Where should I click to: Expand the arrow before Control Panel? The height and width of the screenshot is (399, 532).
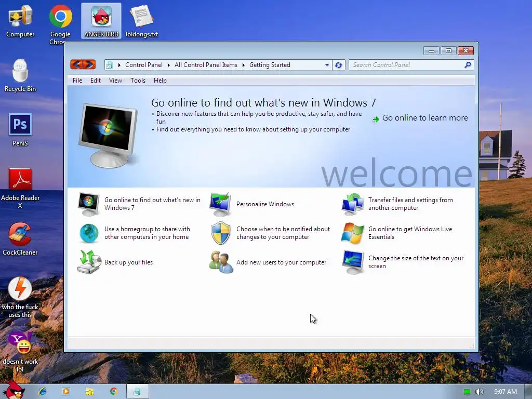119,65
